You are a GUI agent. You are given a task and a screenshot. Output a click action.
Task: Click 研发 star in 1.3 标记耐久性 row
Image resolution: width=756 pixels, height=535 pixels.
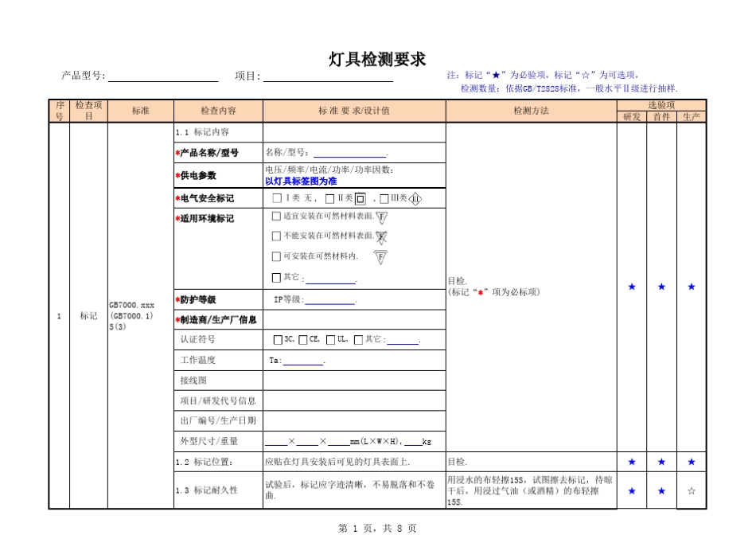[x=632, y=491]
